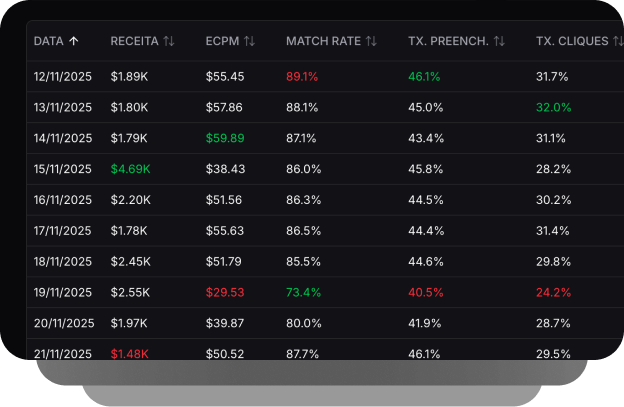This screenshot has height=407, width=624.
Task: Toggle the MATCH RATE sort arrows icon
Action: coord(371,41)
